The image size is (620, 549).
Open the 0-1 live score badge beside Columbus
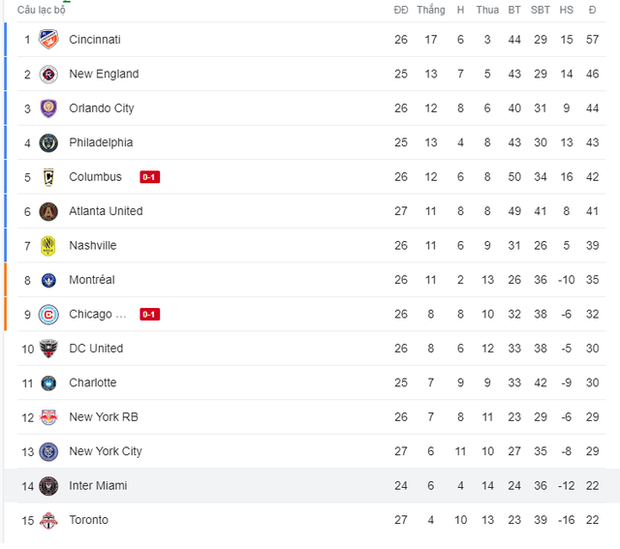click(150, 177)
